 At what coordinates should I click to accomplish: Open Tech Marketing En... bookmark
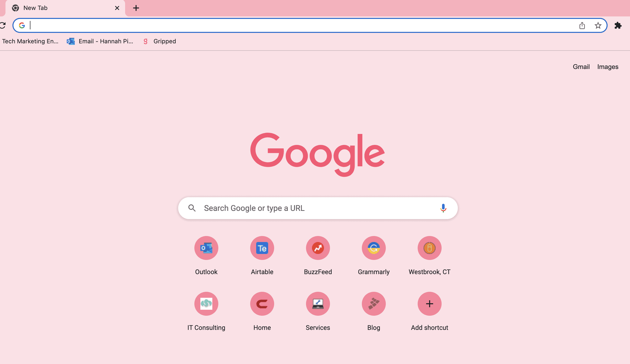click(30, 41)
